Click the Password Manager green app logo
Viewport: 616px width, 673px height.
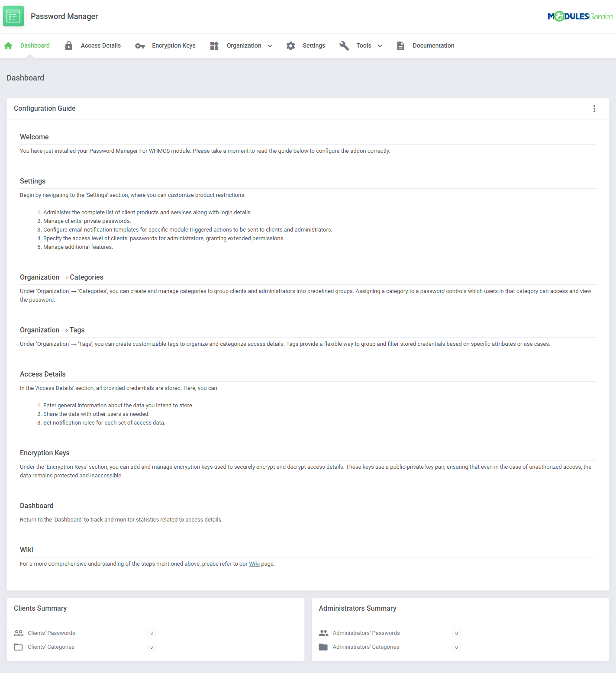(x=13, y=16)
